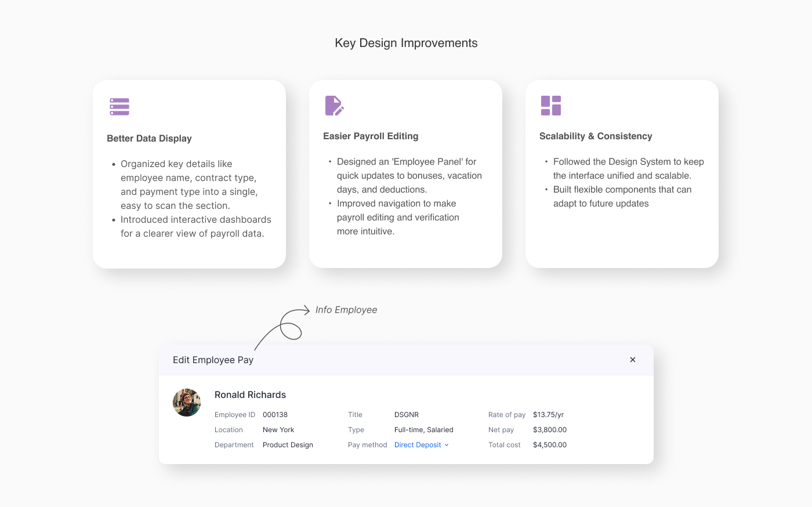Click the Total cost value $4,500.00

[x=550, y=445]
